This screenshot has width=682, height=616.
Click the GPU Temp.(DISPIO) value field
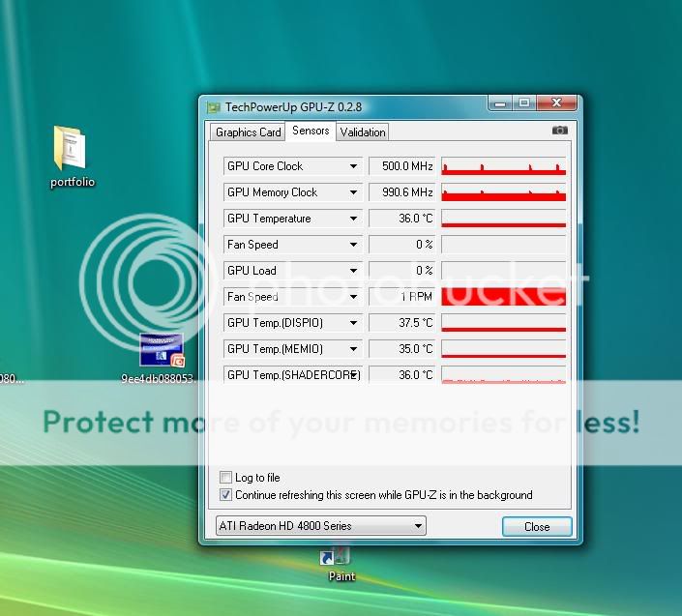point(402,323)
